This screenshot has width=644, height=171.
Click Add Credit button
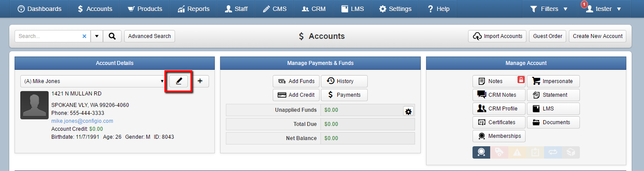pyautogui.click(x=296, y=95)
